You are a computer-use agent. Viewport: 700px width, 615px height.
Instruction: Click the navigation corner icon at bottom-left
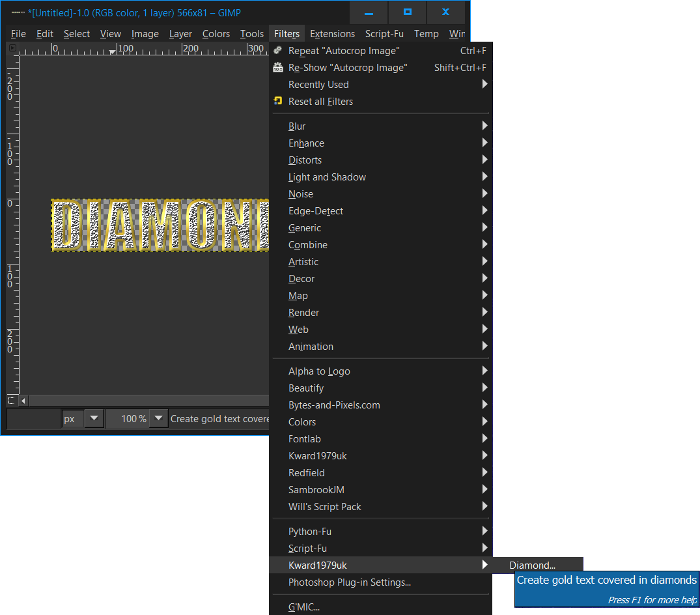(12, 401)
